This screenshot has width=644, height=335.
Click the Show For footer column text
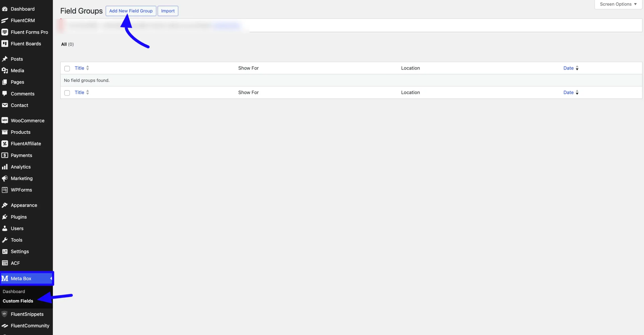coord(248,92)
